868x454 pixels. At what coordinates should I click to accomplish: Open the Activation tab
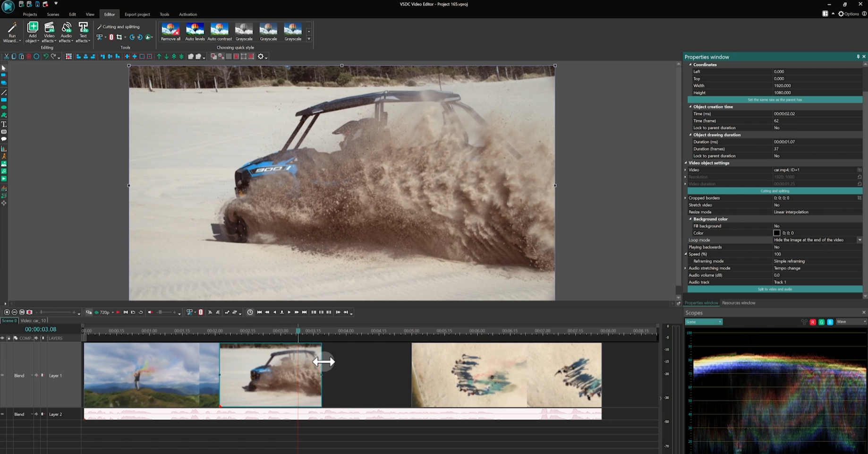[x=188, y=14]
